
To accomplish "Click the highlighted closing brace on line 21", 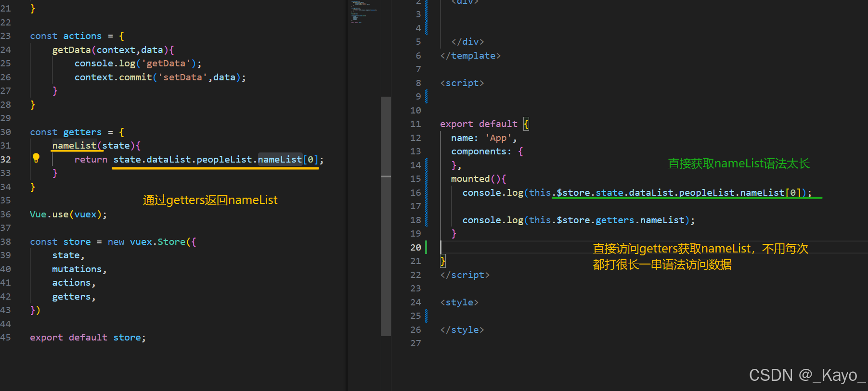I will click(x=443, y=261).
